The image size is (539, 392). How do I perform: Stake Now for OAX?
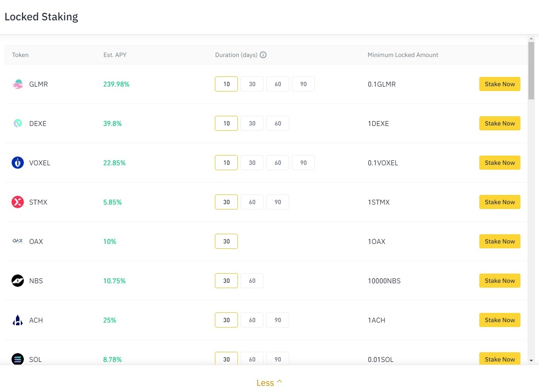click(x=500, y=241)
